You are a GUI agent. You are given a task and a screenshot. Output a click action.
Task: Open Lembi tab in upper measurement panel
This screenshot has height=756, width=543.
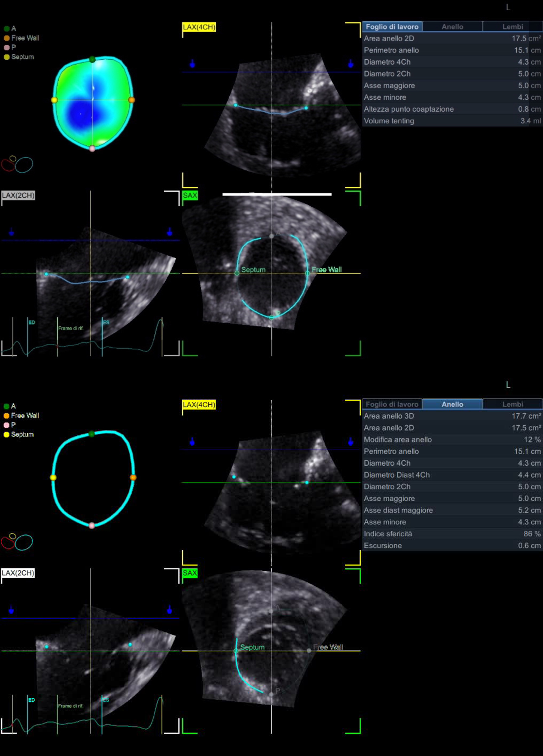[x=512, y=27]
